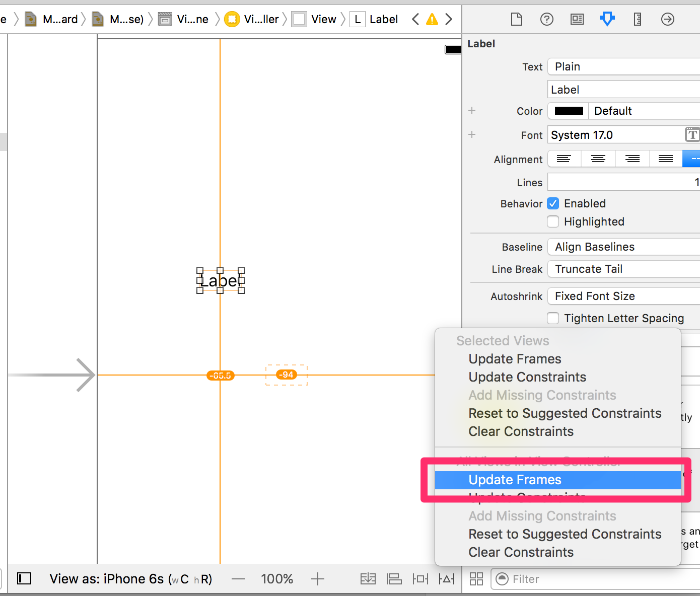The image size is (700, 596).
Task: Zoom in with the plus button
Action: 317,579
